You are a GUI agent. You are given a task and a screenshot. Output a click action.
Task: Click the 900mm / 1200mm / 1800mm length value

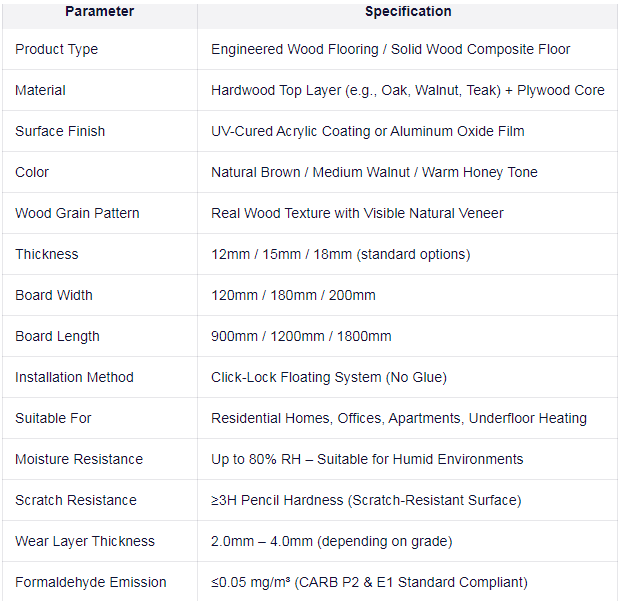301,336
